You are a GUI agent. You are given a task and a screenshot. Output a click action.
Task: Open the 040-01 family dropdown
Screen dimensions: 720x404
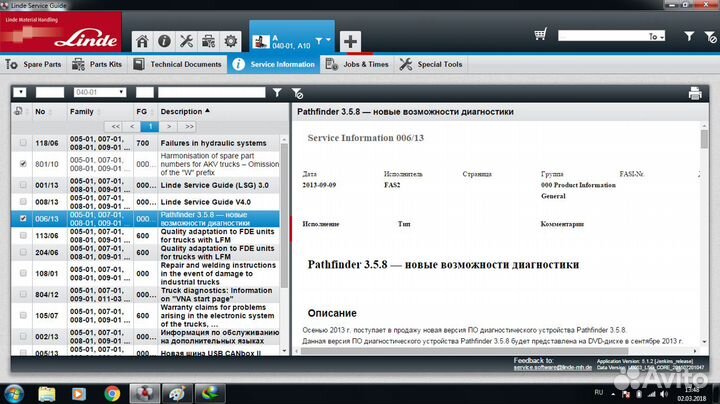(100, 92)
